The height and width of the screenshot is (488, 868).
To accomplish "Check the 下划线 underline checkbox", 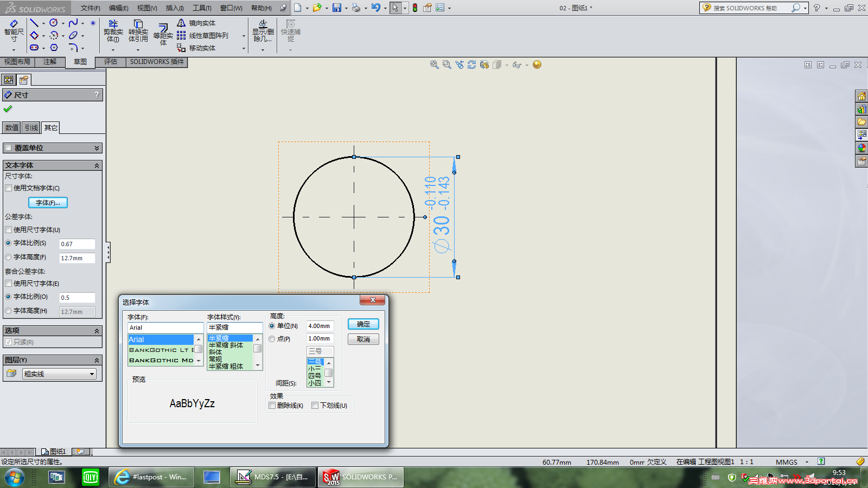I will click(x=315, y=406).
